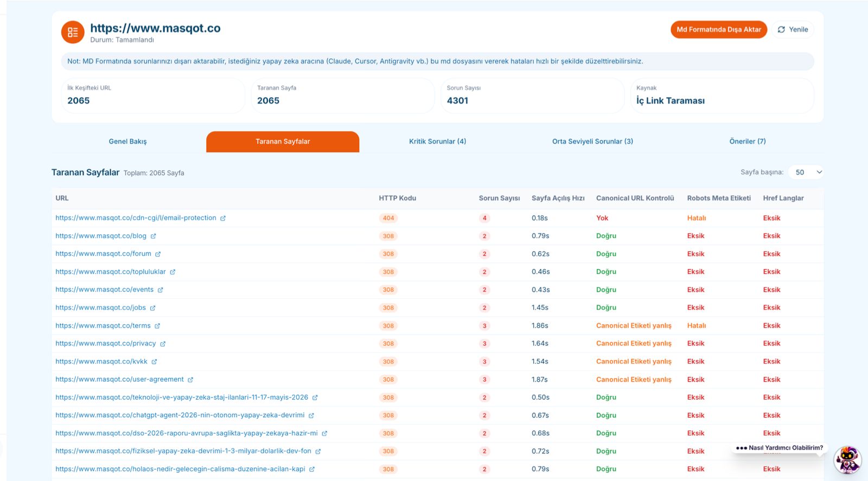Click the 308 code badge in /blog row
The width and height of the screenshot is (868, 481).
tap(388, 236)
